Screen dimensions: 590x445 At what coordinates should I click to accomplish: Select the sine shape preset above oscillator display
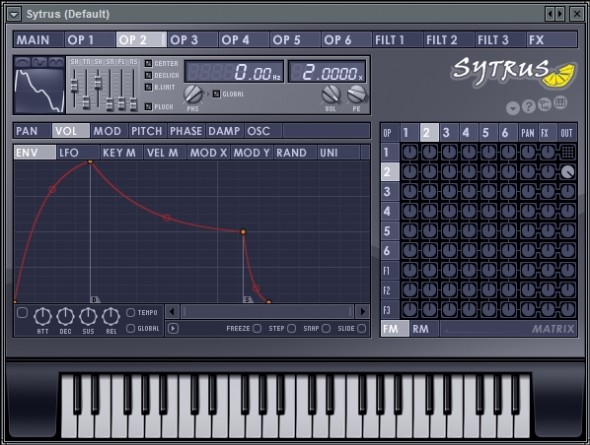tap(23, 62)
